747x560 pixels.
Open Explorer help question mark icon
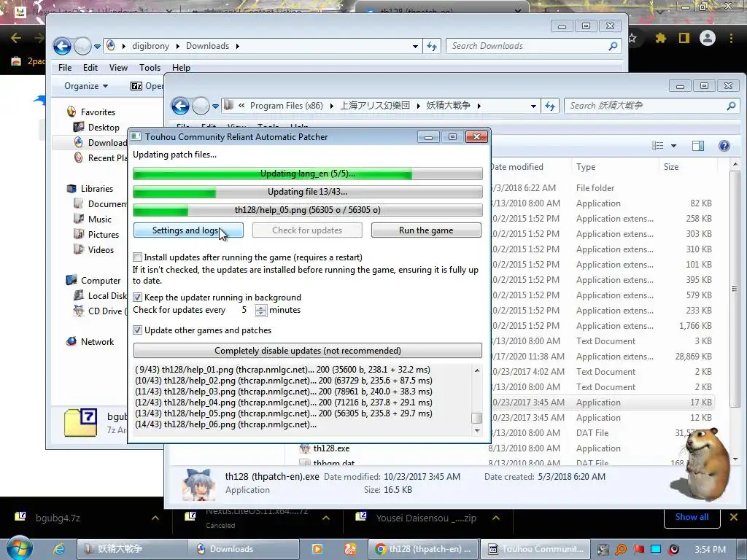coord(724,146)
